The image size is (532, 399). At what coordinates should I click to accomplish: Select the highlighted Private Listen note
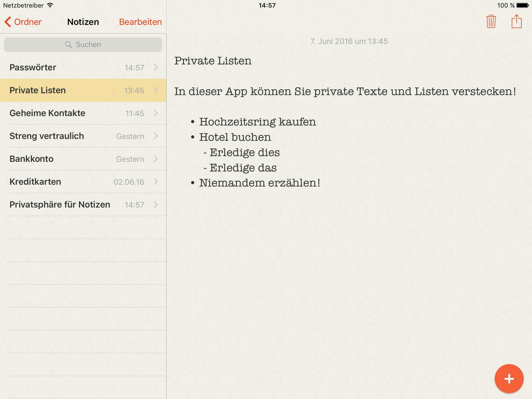click(x=38, y=90)
